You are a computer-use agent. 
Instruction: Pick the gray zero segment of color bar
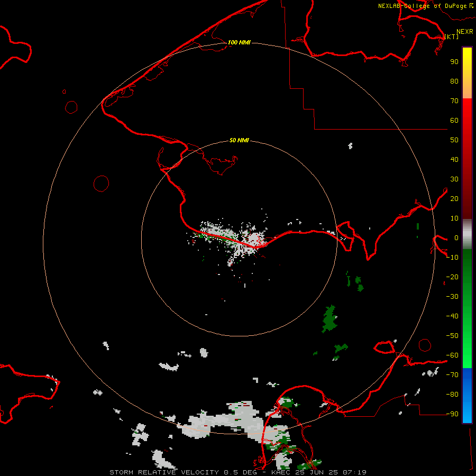pyautogui.click(x=467, y=234)
